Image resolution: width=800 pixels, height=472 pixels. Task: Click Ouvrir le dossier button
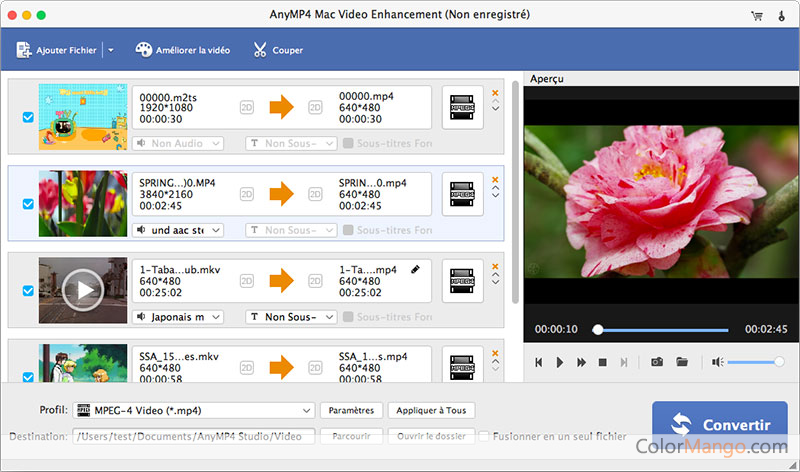431,436
